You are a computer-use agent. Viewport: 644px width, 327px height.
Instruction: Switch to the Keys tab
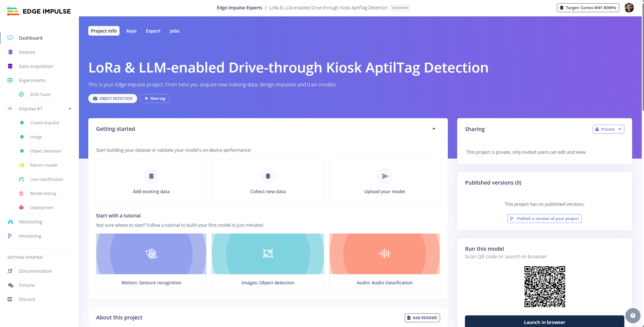click(x=131, y=31)
